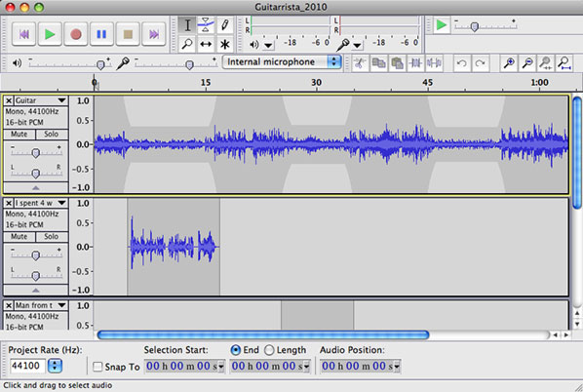Select the Multi-tool asterisk icon
This screenshot has width=583, height=392.
(x=224, y=44)
